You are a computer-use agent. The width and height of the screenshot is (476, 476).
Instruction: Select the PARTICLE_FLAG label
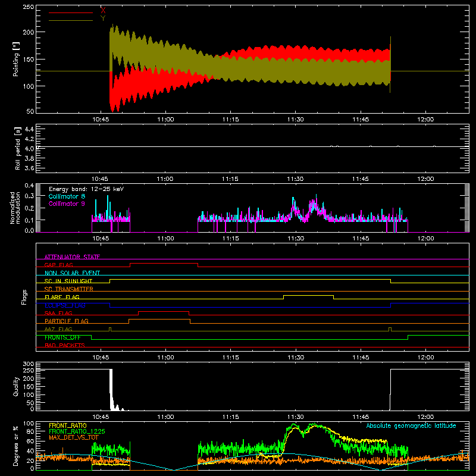[67, 321]
